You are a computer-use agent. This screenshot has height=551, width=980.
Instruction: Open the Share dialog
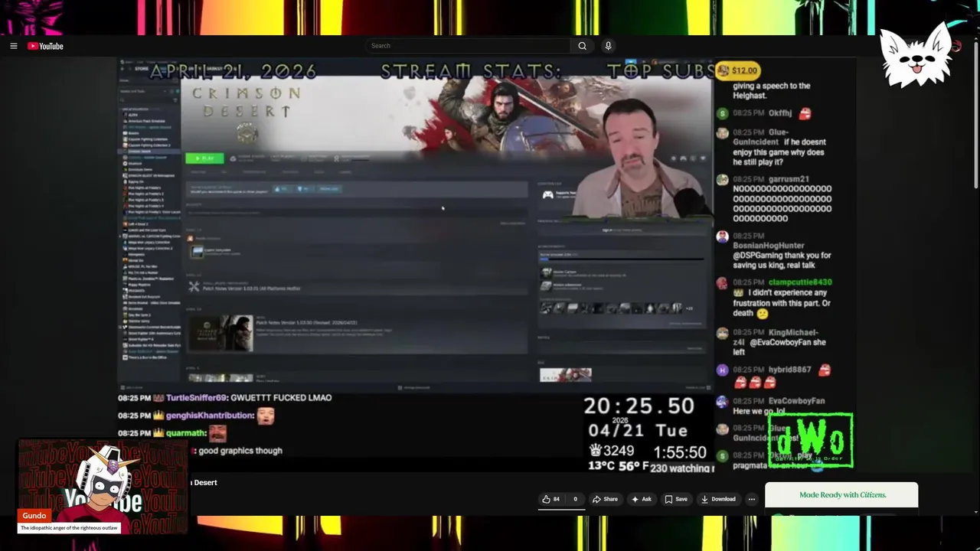pyautogui.click(x=605, y=499)
